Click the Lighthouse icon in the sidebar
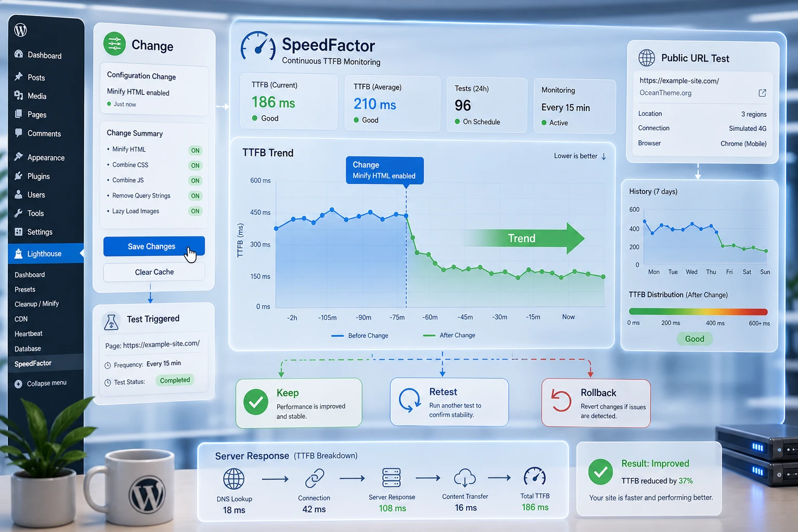This screenshot has width=798, height=532. 19,254
